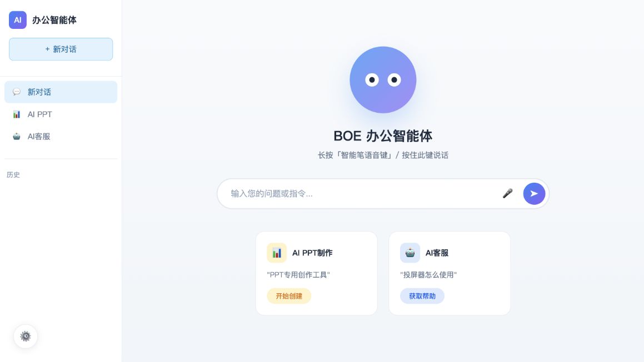Click the robot icon in AI客服 card
Image resolution: width=644 pixels, height=362 pixels.
[410, 253]
